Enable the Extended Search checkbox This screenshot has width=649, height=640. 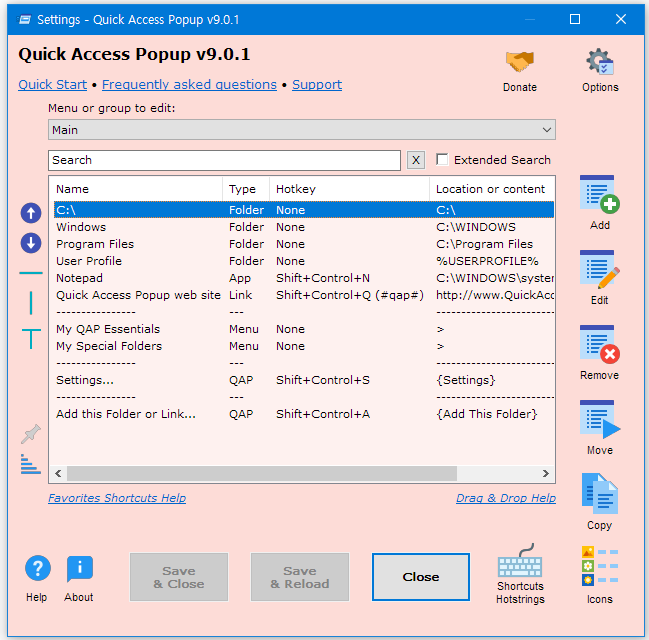pyautogui.click(x=442, y=159)
